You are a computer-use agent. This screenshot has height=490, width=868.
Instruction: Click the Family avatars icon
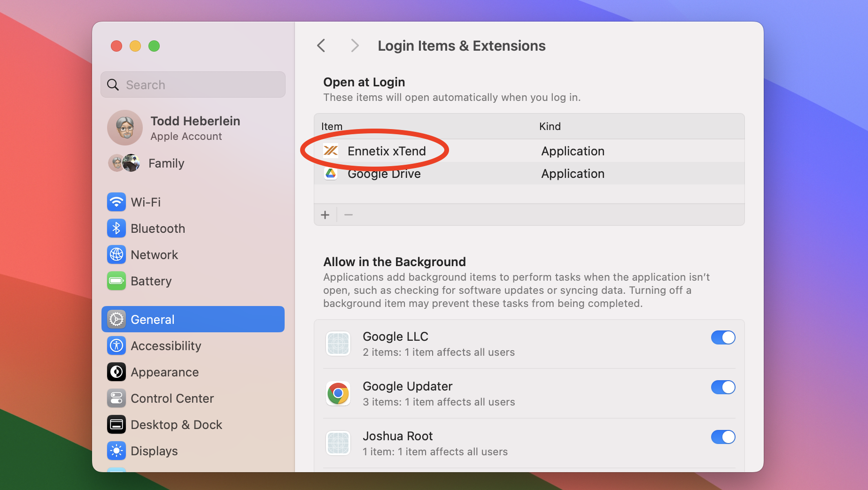point(124,163)
